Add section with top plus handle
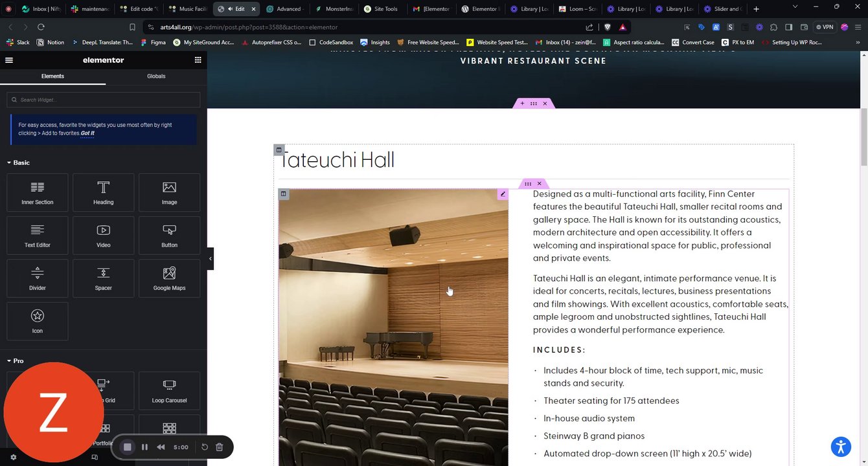This screenshot has height=466, width=868. [x=522, y=104]
